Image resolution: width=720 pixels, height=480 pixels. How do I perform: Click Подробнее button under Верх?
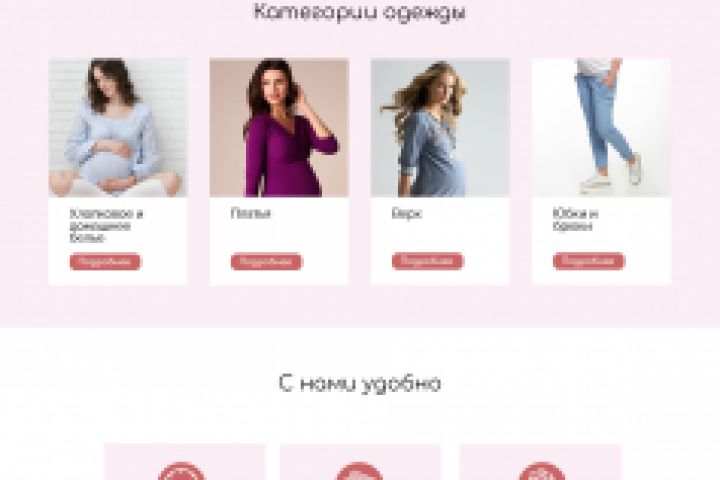[x=428, y=261]
